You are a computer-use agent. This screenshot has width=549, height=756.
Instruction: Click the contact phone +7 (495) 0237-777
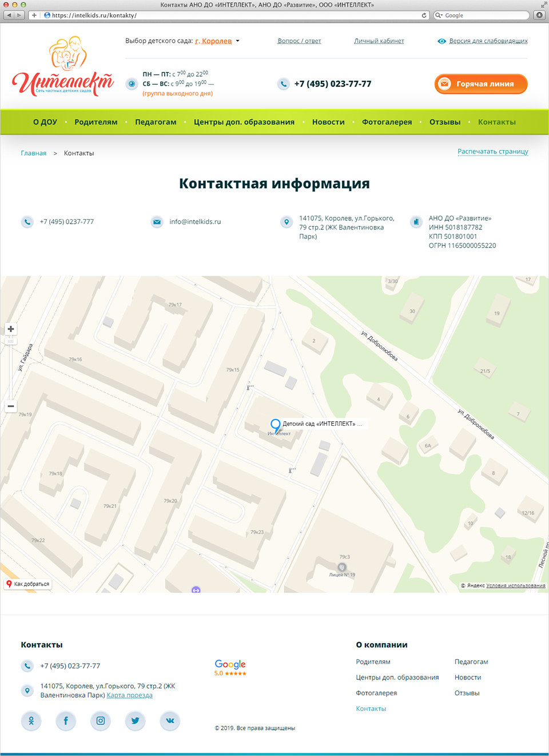(67, 222)
